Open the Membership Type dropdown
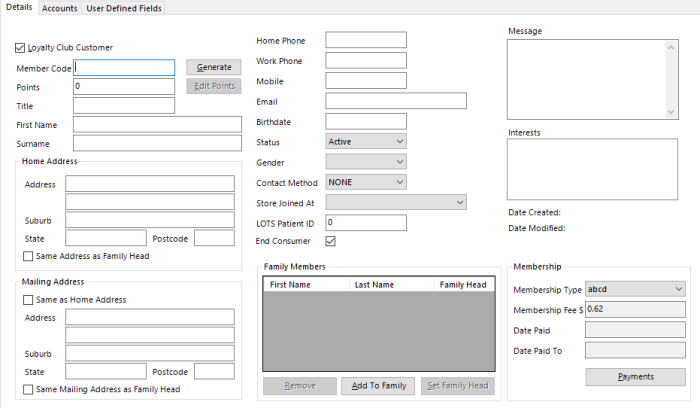This screenshot has width=700, height=408. click(635, 289)
